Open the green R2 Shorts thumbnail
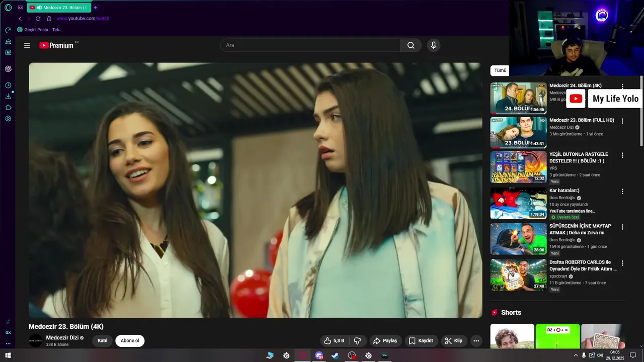The image size is (644, 362). 557,336
